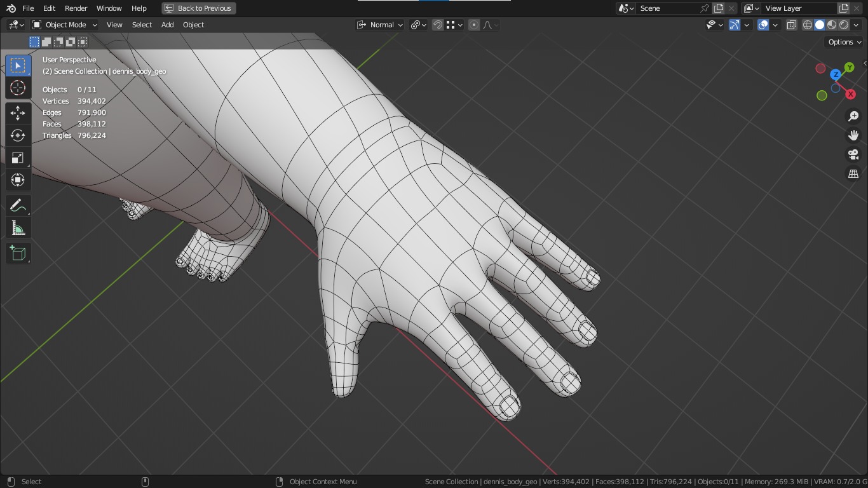Open the pivot point dropdown
This screenshot has width=868, height=488.
[418, 25]
